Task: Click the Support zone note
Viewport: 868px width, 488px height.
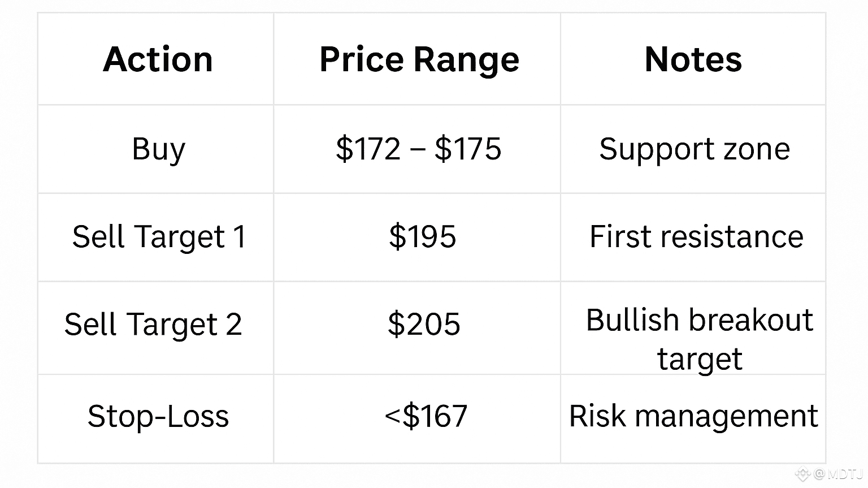Action: tap(694, 149)
